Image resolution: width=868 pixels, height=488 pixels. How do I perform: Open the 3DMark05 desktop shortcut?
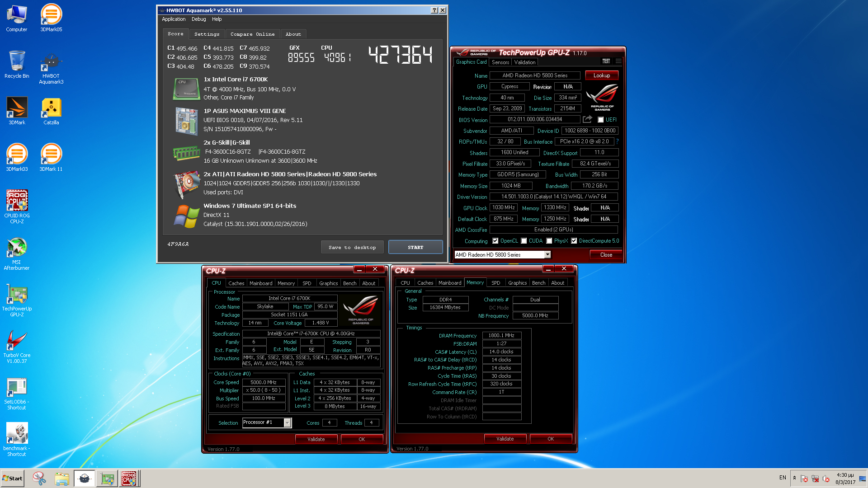click(x=51, y=18)
